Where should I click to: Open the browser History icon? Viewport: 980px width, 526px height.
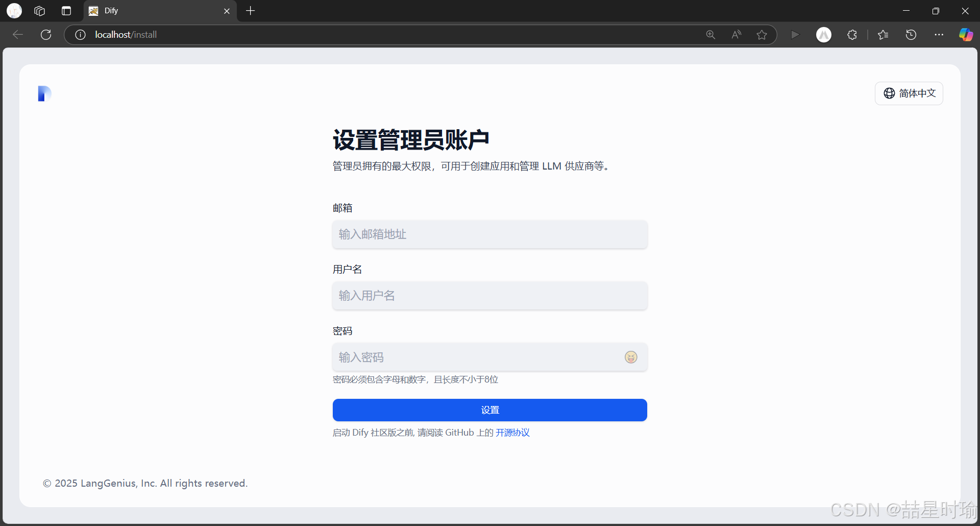[911, 35]
